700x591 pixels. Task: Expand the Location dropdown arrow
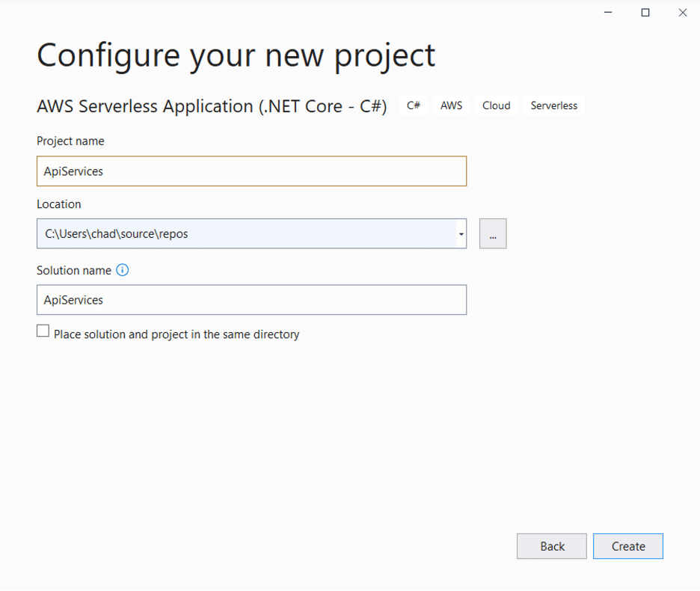(x=461, y=233)
